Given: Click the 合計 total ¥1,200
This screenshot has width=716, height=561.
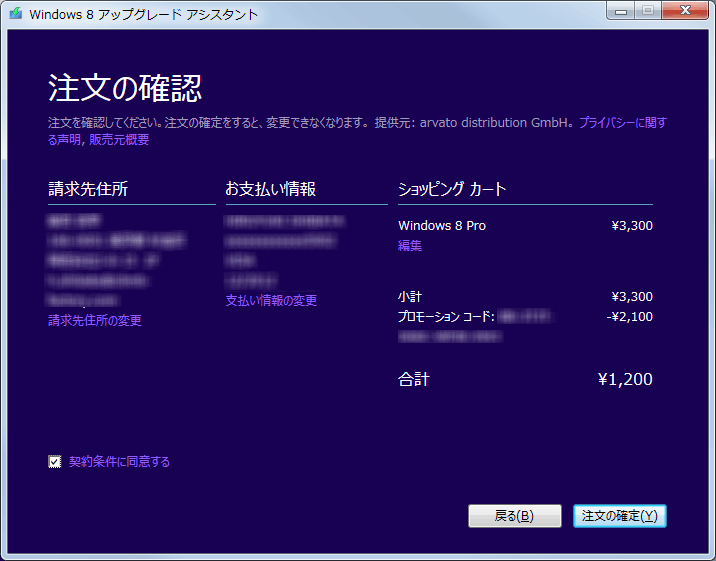Looking at the screenshot, I should [x=625, y=379].
